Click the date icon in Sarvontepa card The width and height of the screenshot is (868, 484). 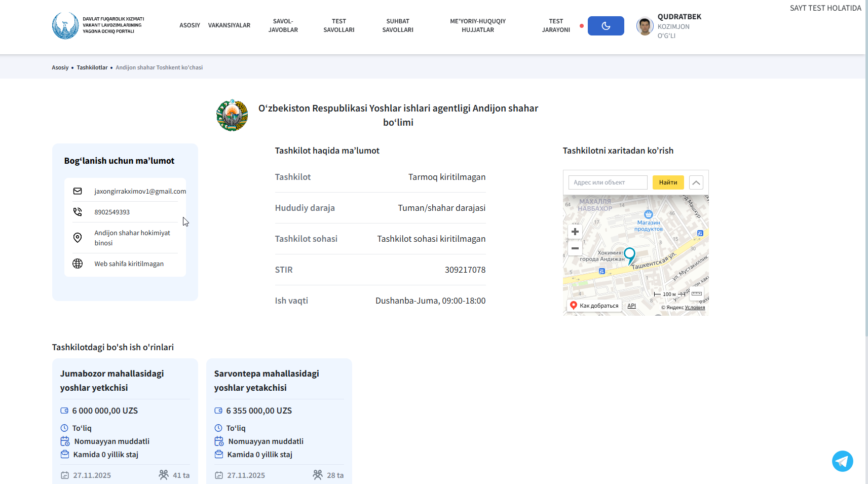point(219,475)
